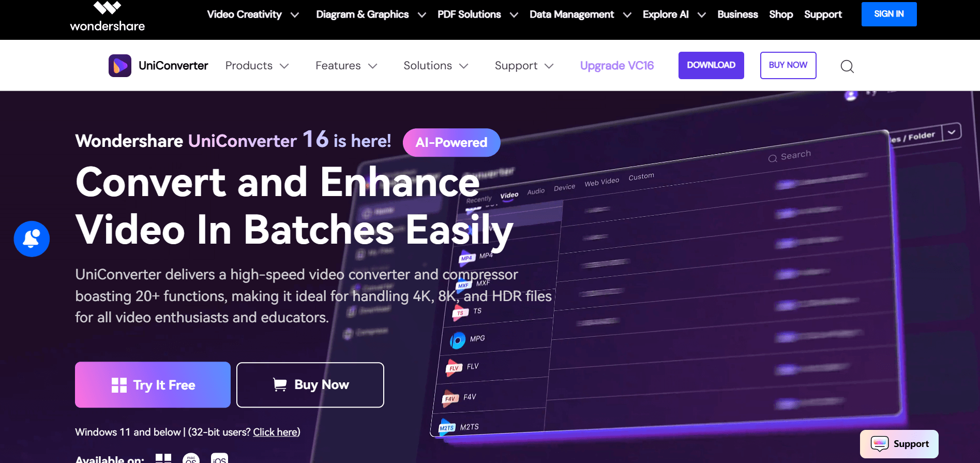Image resolution: width=980 pixels, height=463 pixels.
Task: Click the blue notification bell icon
Action: tap(32, 238)
